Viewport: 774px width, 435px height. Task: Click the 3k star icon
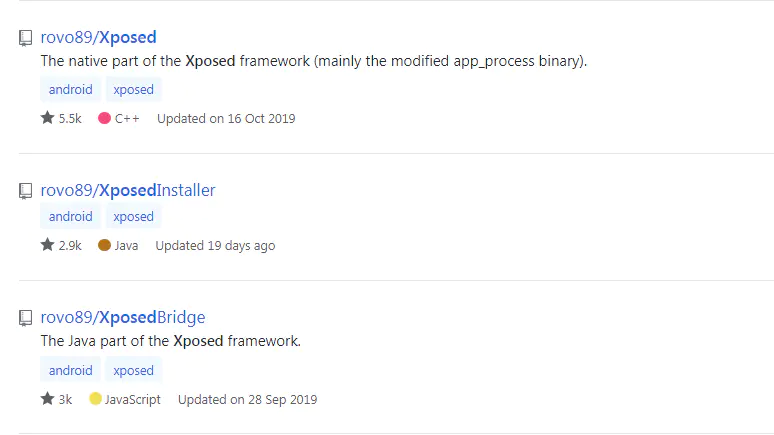(x=47, y=399)
